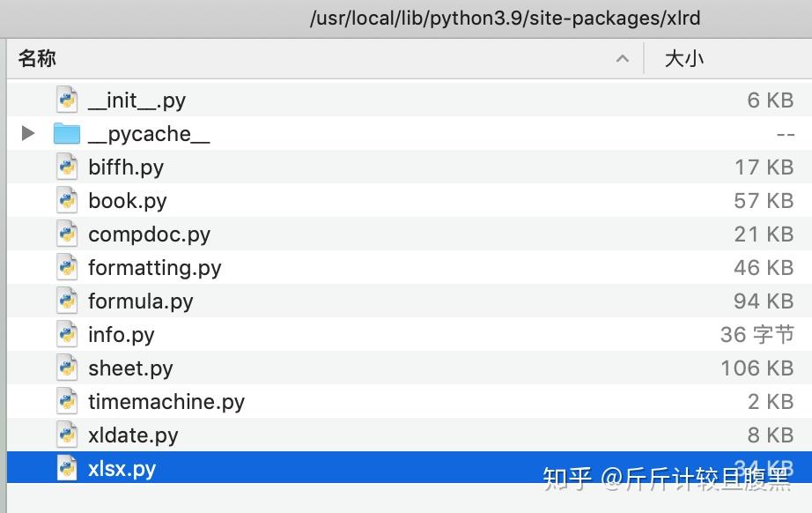Screen dimensions: 812x513
Task: Expand the __pycache__ folder disclosure triangle
Action: [27, 133]
